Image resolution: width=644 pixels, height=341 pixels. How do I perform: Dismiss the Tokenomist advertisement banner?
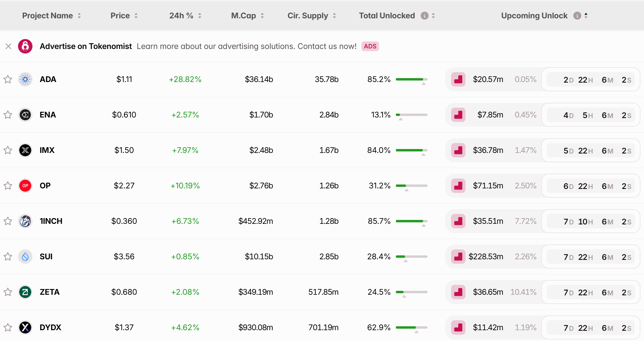pyautogui.click(x=8, y=46)
